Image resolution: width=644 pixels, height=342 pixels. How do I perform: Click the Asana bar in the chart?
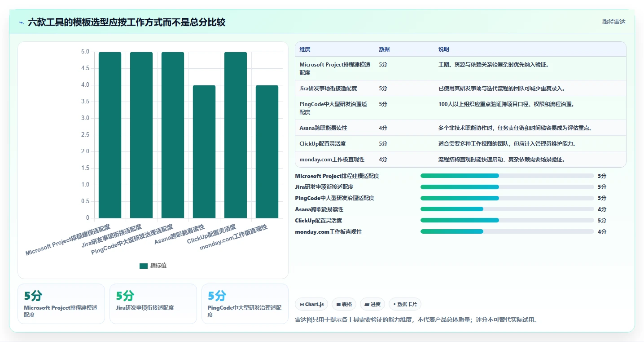tap(204, 151)
